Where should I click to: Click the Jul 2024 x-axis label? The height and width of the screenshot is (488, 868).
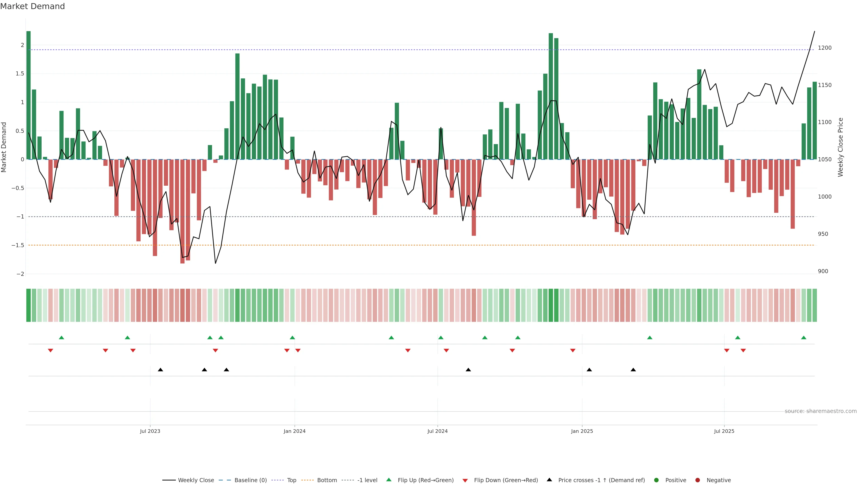click(x=437, y=431)
